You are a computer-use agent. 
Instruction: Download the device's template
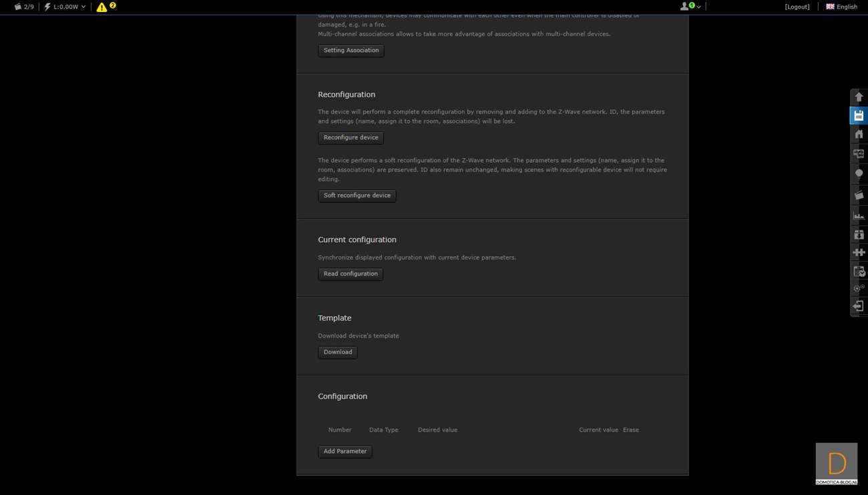[x=337, y=352]
